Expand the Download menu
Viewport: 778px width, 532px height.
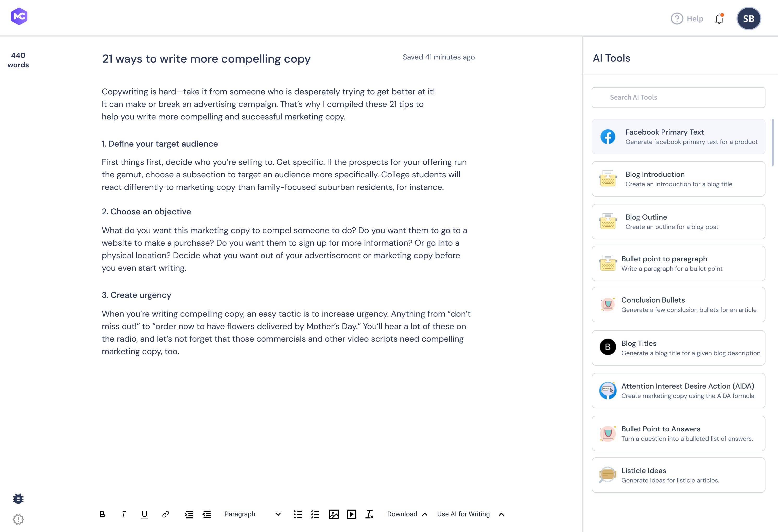[x=407, y=514]
